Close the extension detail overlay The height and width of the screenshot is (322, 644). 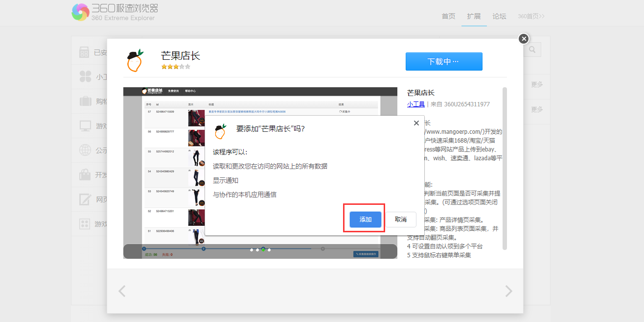click(x=524, y=39)
